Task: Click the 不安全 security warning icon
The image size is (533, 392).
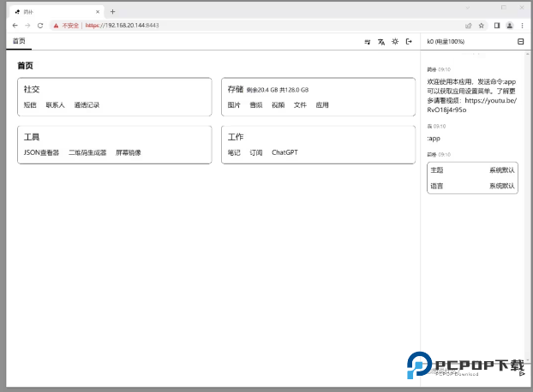Action: tap(57, 26)
